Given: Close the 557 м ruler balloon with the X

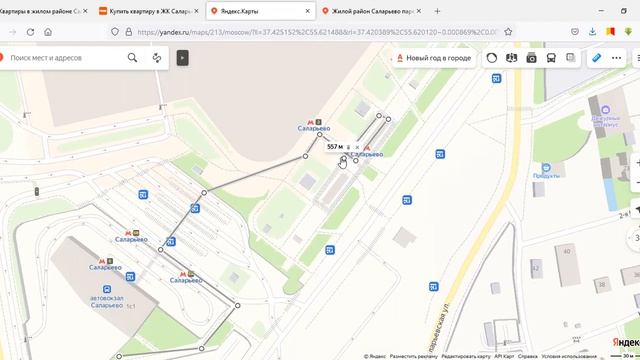Looking at the screenshot, I should tap(357, 147).
